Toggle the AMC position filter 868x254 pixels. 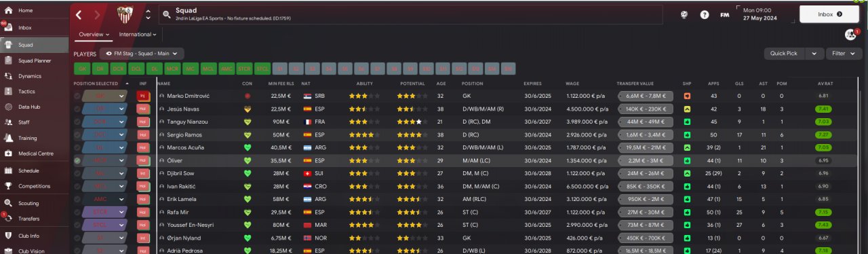[x=226, y=69]
